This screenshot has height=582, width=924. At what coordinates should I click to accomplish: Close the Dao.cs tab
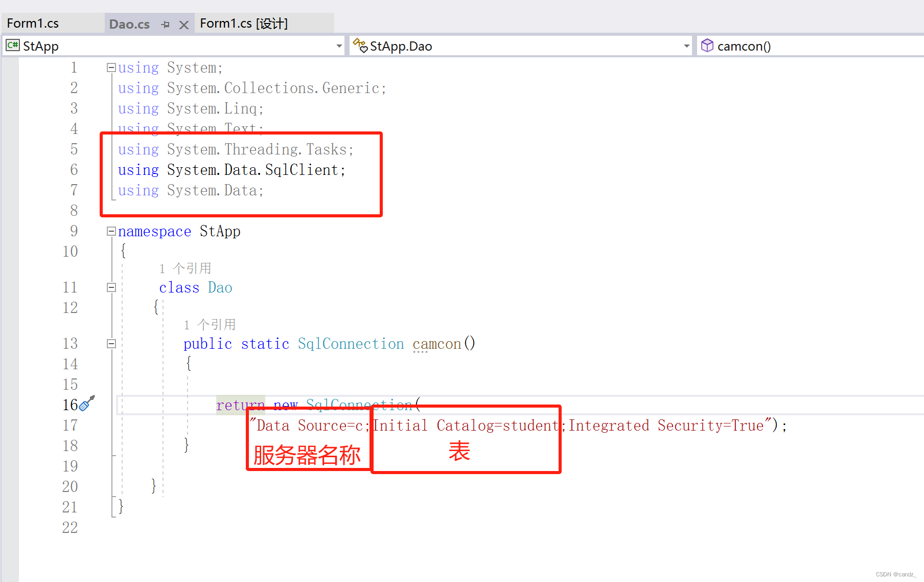point(183,24)
